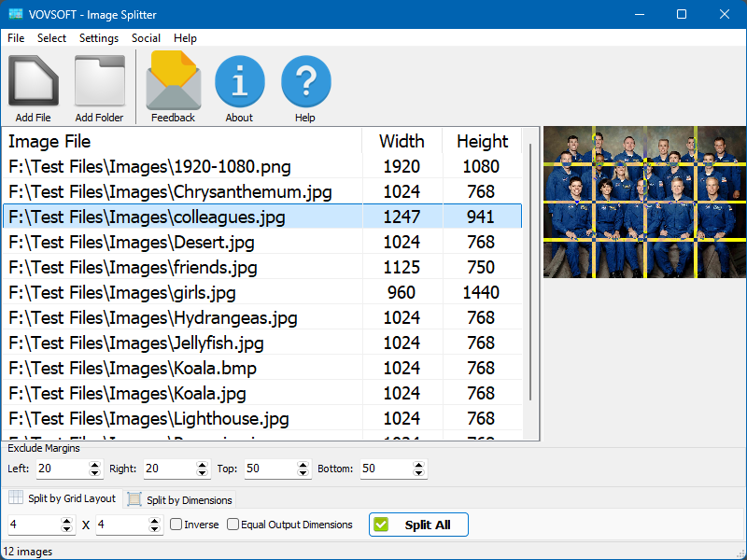Click the Add File toolbar icon
The width and height of the screenshot is (747, 560).
[34, 82]
